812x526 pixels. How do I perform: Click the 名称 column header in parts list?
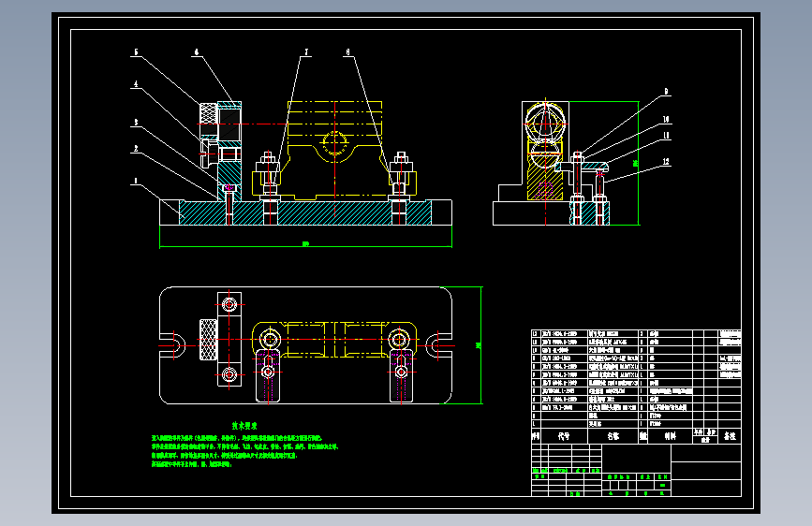pyautogui.click(x=613, y=436)
